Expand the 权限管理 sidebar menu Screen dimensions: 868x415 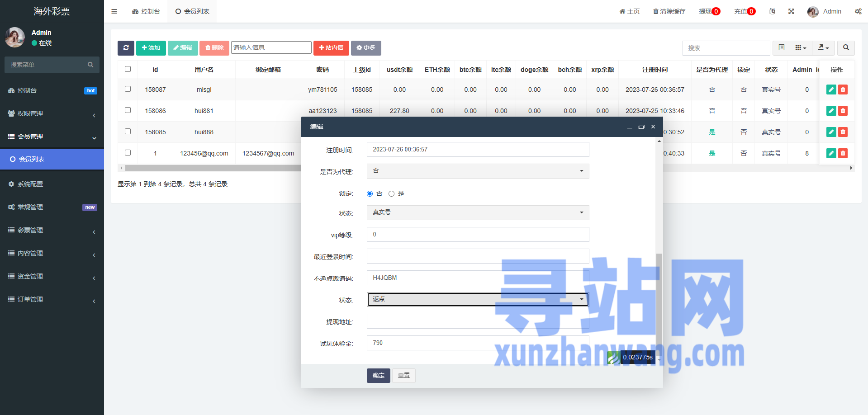pos(52,113)
